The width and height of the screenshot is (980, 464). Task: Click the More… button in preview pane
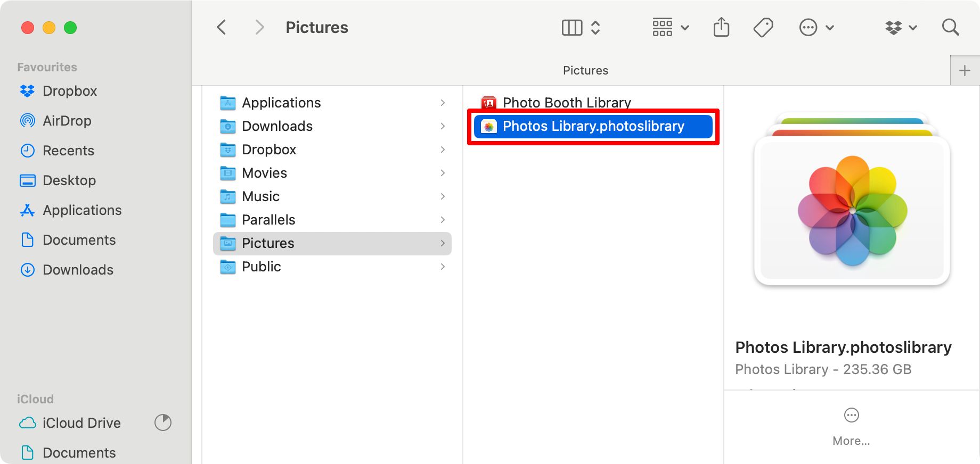click(851, 426)
